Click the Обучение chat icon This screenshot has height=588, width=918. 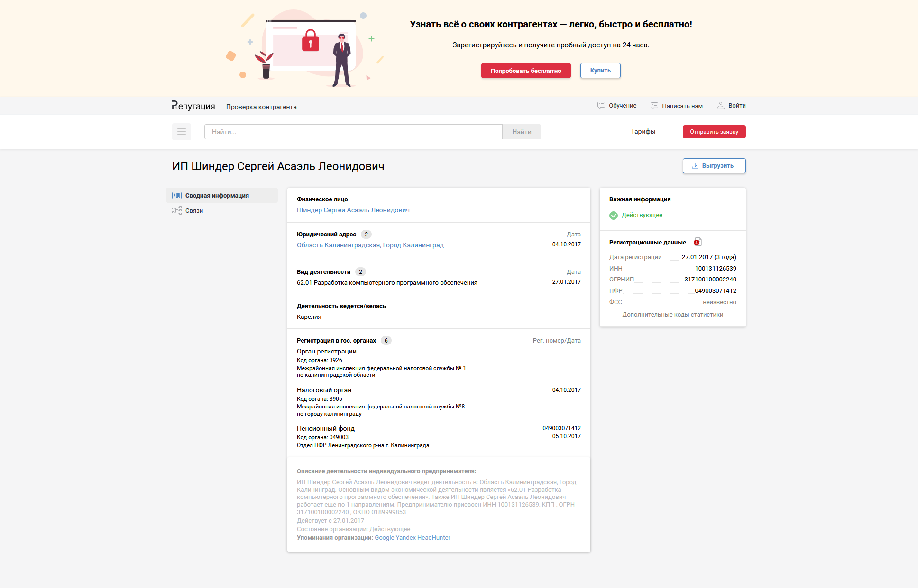[x=601, y=105]
